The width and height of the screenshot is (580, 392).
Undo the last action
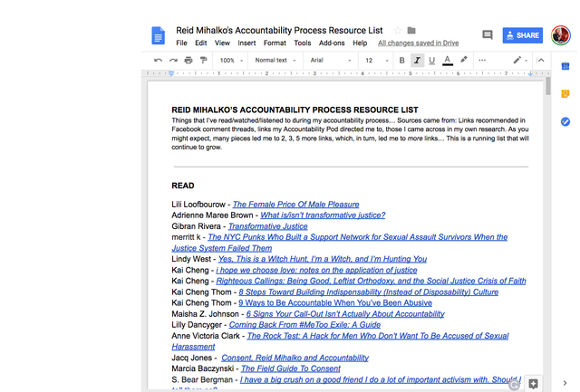(158, 61)
